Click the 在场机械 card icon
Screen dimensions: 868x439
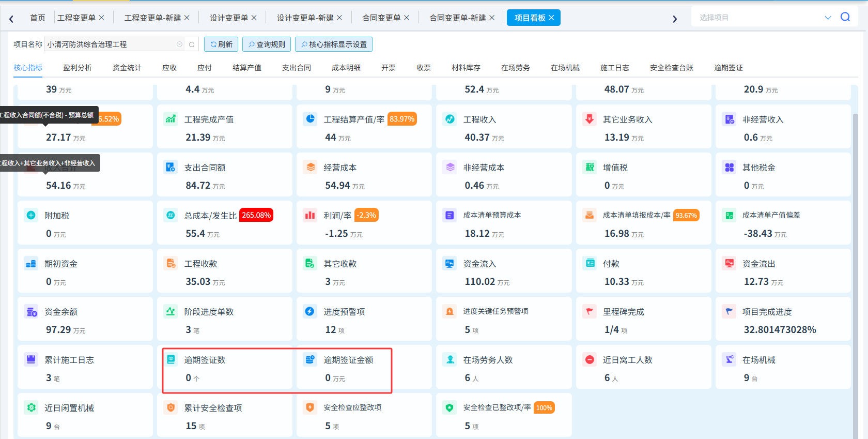coord(729,359)
